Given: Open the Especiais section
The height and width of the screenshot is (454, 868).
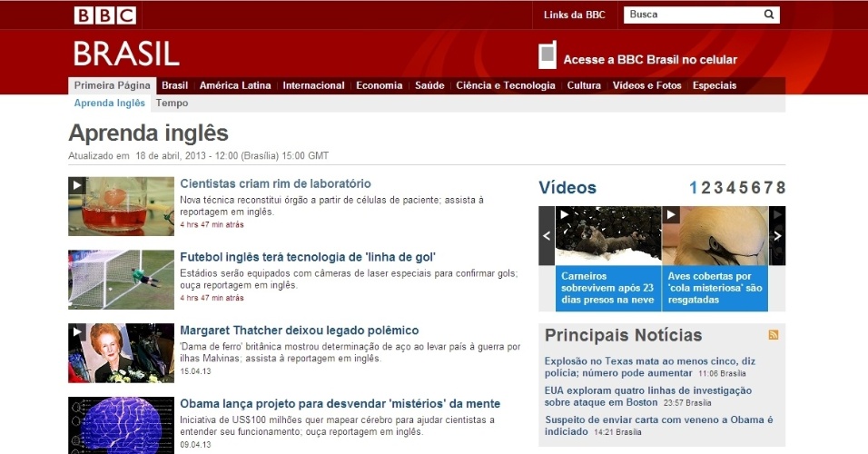Looking at the screenshot, I should [715, 85].
